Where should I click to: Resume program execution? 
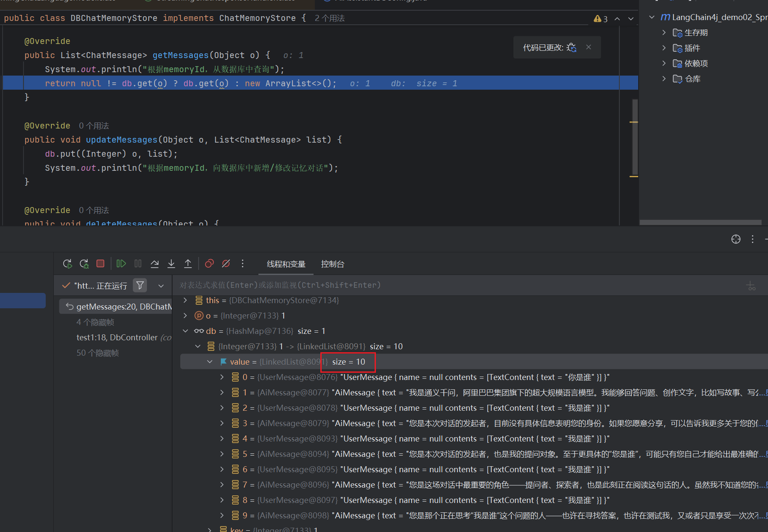coord(121,264)
